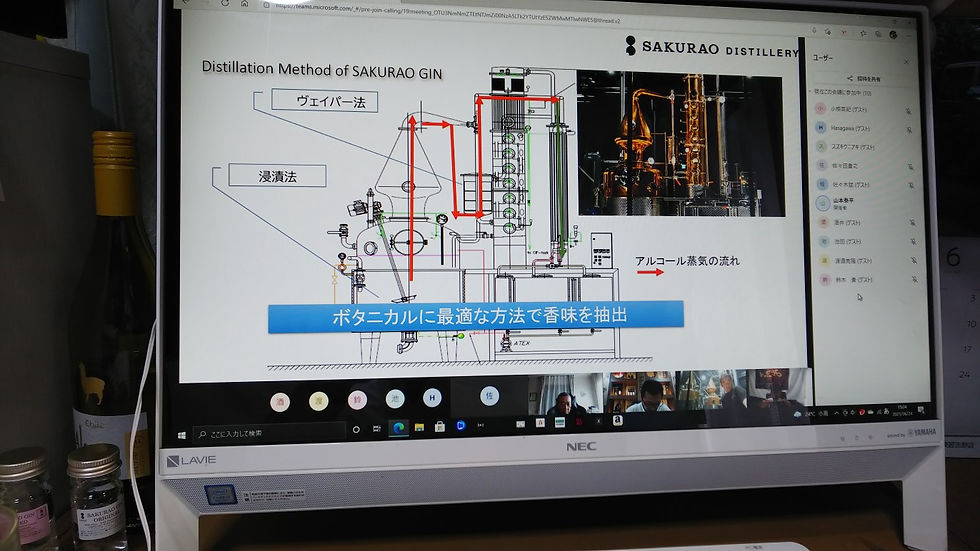This screenshot has height=551, width=980.
Task: Click the 渡 participant avatar tile
Action: pos(319,400)
